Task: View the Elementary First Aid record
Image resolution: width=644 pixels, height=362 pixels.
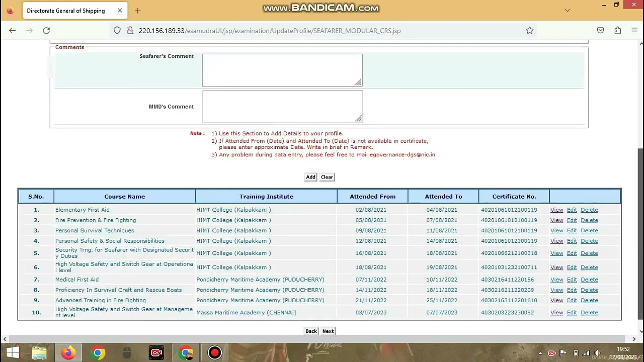Action: point(556,210)
